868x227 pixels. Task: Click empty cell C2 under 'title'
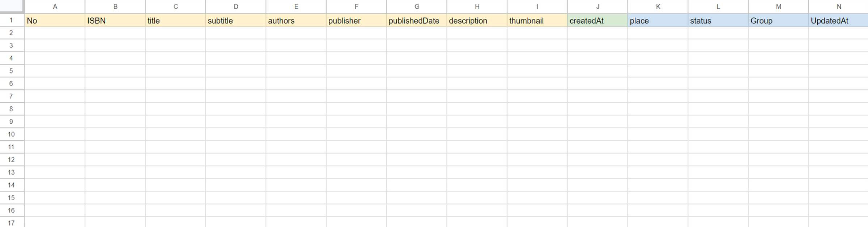coord(175,33)
